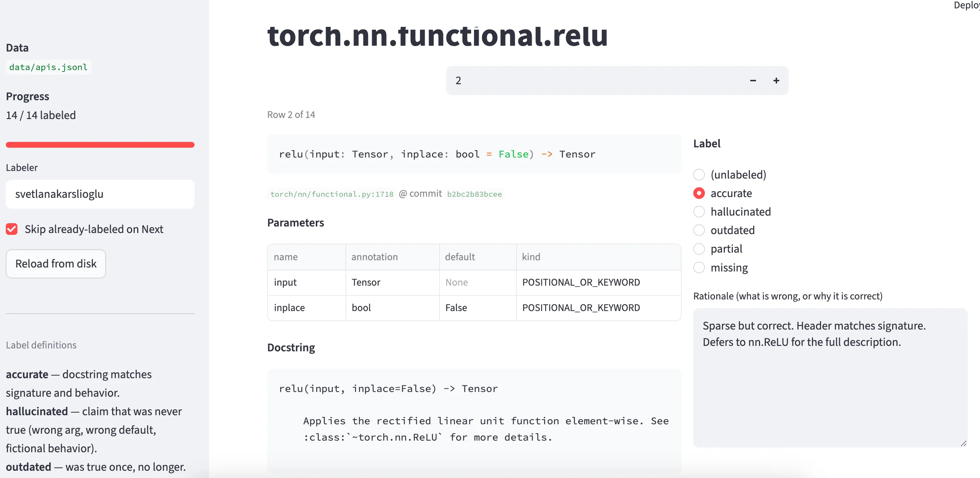Click the torch/nn/functional.py:1718 source path

[332, 194]
